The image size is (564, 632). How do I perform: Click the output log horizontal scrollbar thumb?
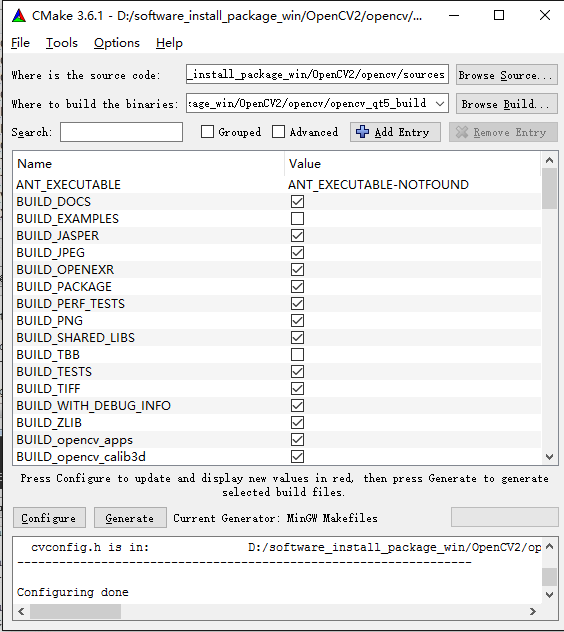(75, 611)
